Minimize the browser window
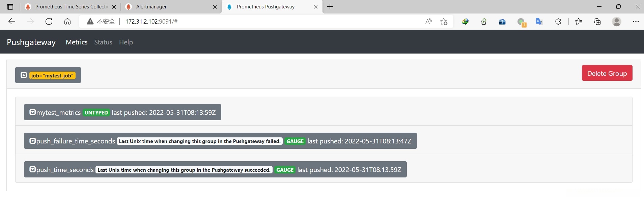Screen dimensions: 644x200 (x=599, y=6)
